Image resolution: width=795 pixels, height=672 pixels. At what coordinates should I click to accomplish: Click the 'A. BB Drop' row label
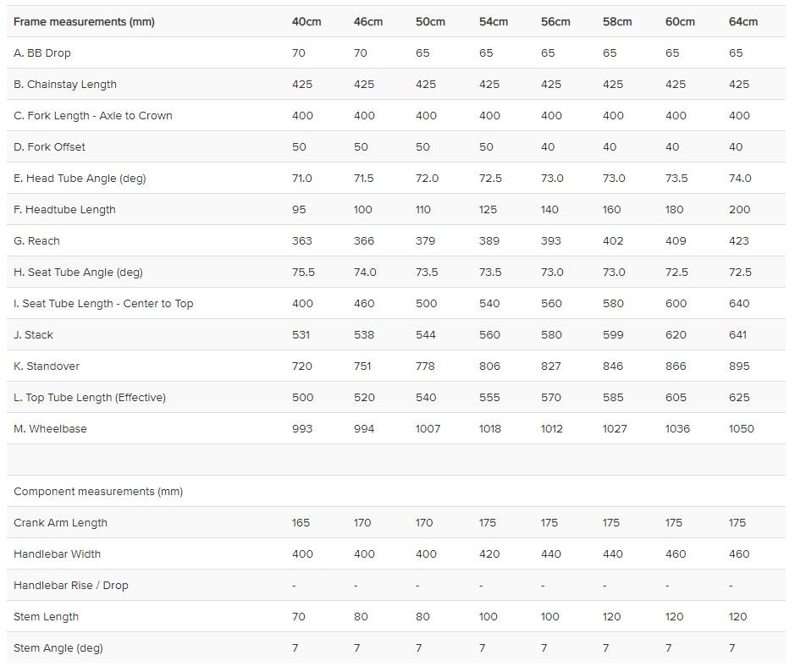(42, 53)
